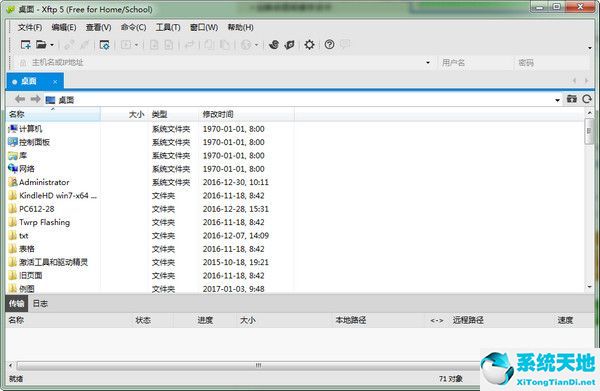
Task: Go back with the left arrow
Action: click(x=20, y=99)
